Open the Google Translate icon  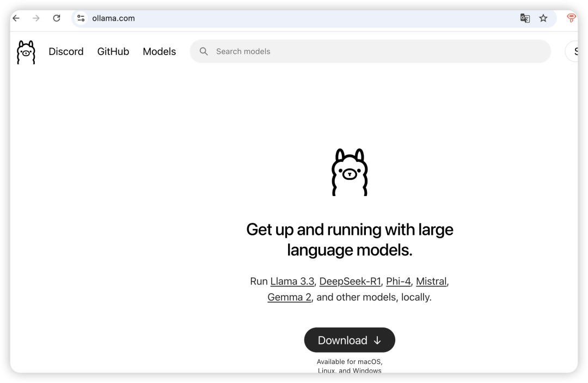click(x=525, y=18)
